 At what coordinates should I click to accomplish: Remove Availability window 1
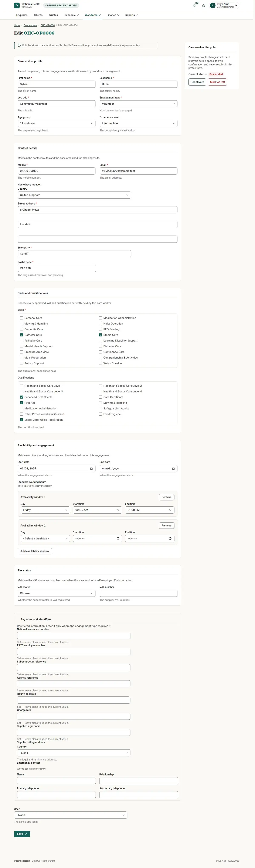point(166,497)
